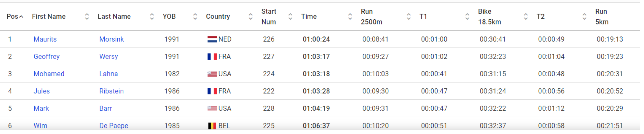Viewport: 644px width, 134px height.
Task: Sort by Run 2500m arrows
Action: (x=409, y=17)
